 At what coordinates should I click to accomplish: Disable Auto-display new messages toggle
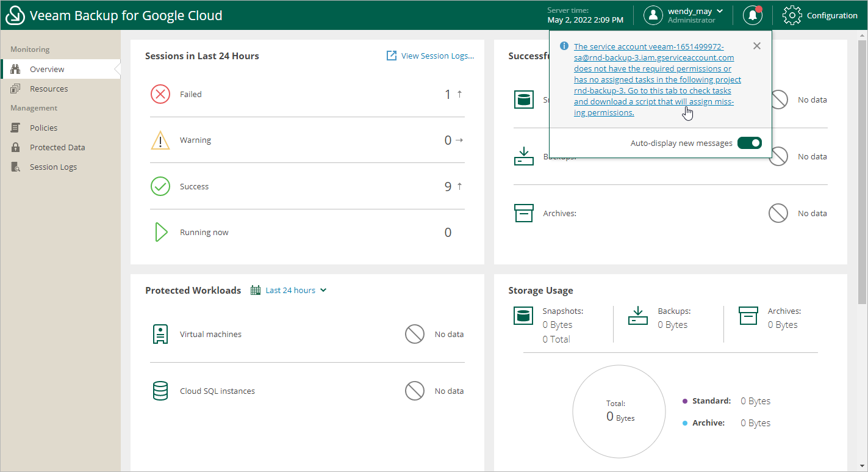click(x=750, y=143)
